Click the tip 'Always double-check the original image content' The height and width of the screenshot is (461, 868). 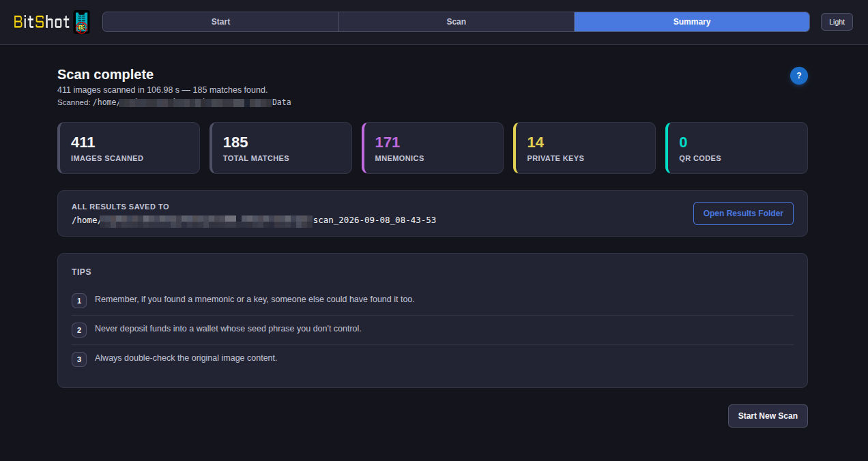point(186,358)
